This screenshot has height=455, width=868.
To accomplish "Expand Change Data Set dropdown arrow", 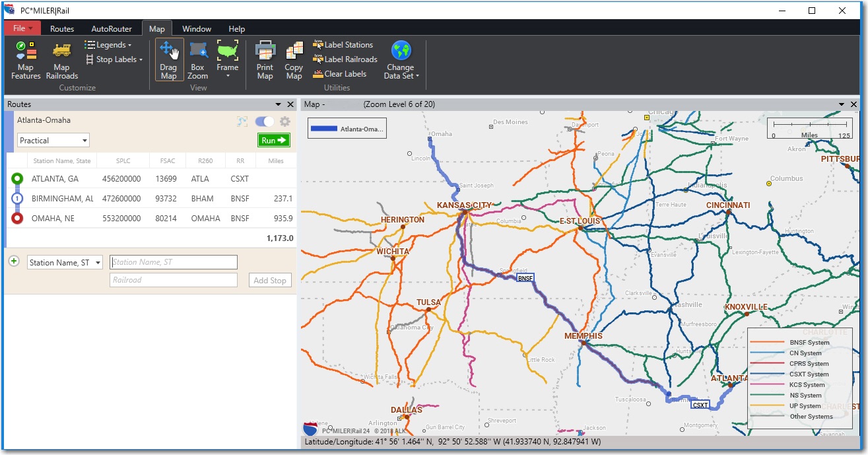I will (x=417, y=76).
